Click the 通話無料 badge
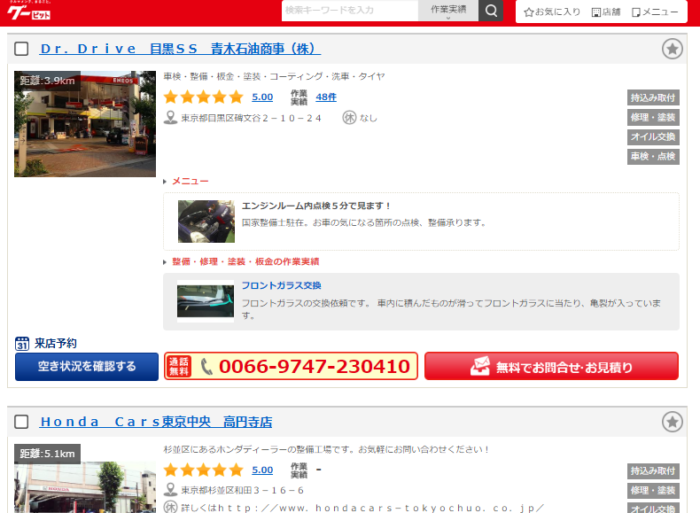The width and height of the screenshot is (700, 513). [x=179, y=367]
